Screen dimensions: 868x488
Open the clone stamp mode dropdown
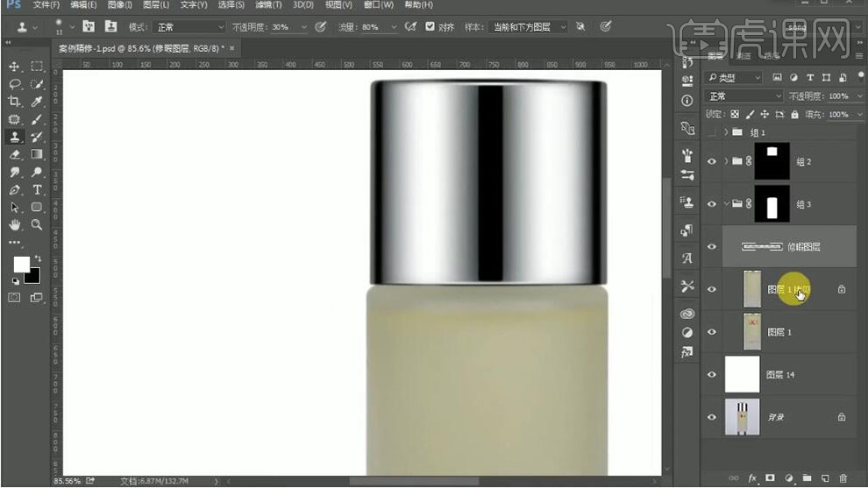point(189,26)
